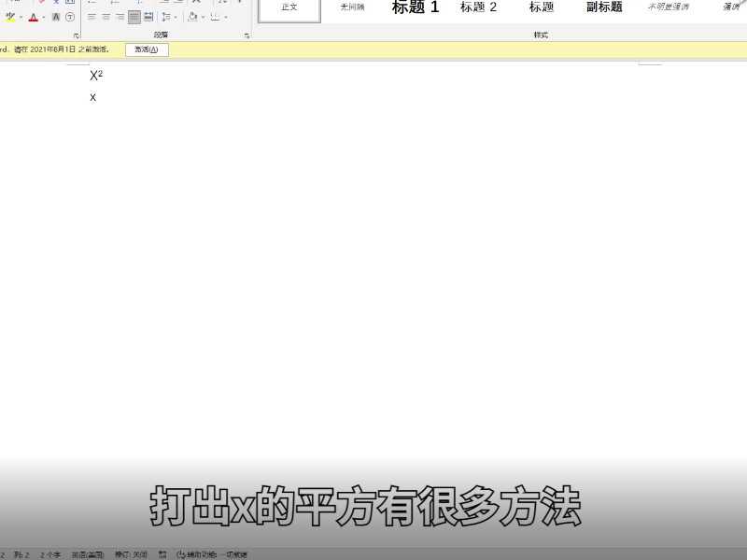Click the Character Shading icon
The width and height of the screenshot is (747, 560).
pos(56,16)
